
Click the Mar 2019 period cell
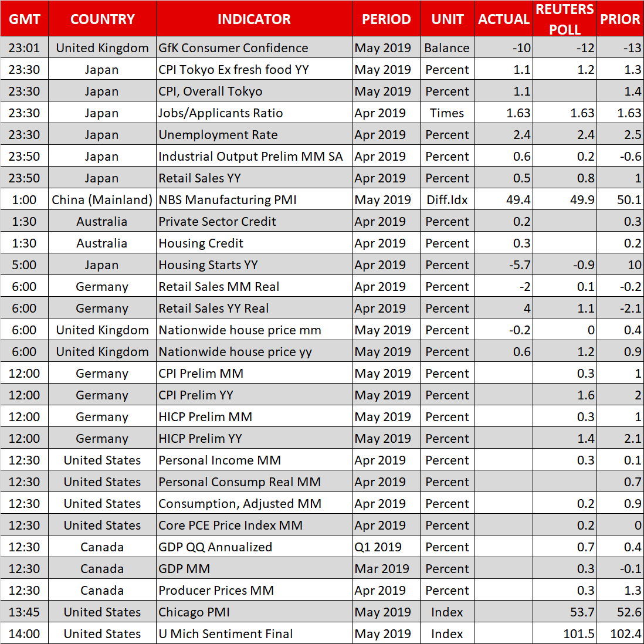pos(386,568)
